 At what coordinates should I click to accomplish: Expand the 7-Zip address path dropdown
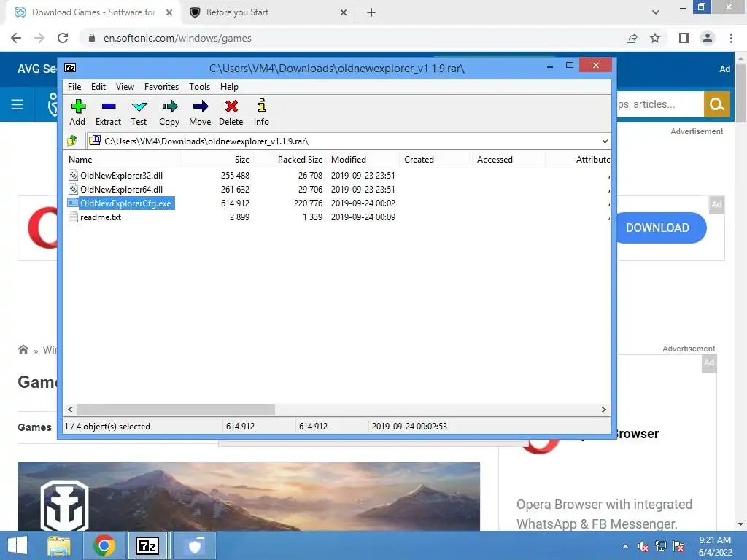tap(605, 141)
